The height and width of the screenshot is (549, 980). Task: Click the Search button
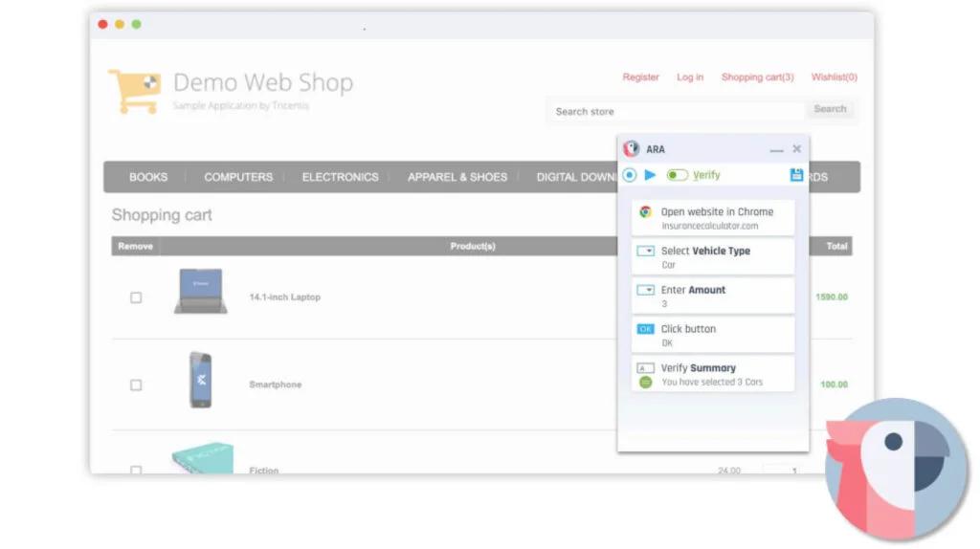830,109
